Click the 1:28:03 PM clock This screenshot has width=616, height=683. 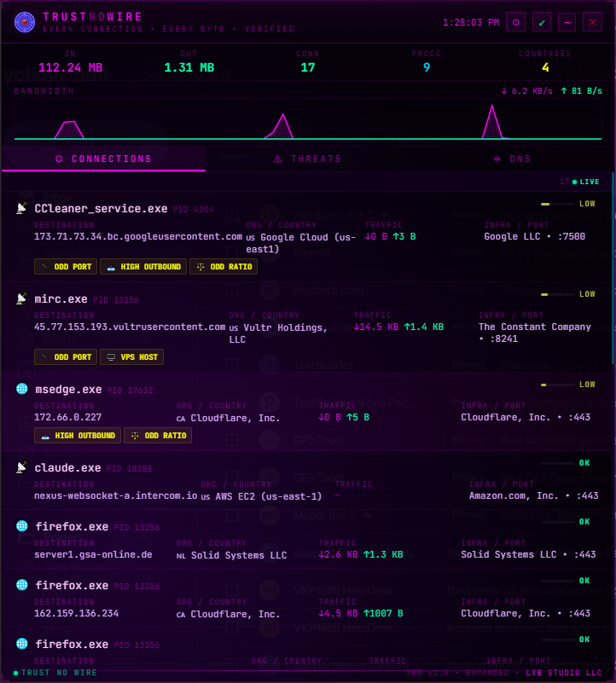pos(471,22)
